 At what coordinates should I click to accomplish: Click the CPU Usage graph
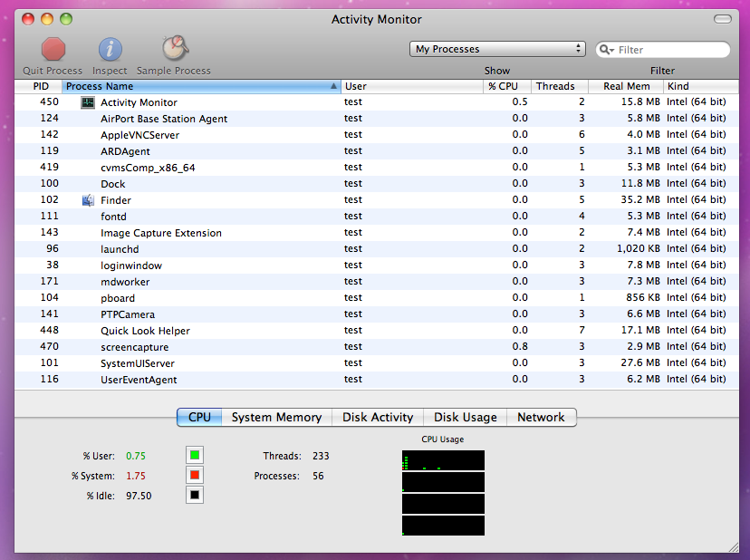(x=443, y=493)
